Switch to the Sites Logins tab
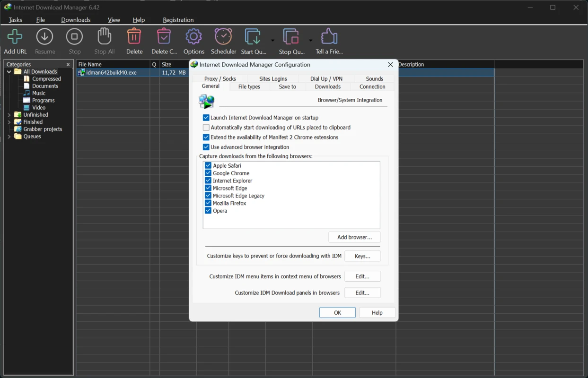Image resolution: width=588 pixels, height=378 pixels. click(x=273, y=79)
